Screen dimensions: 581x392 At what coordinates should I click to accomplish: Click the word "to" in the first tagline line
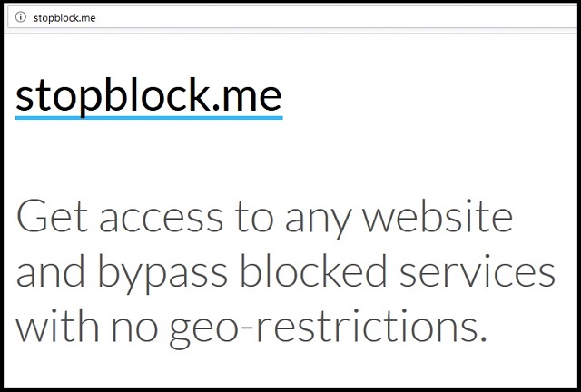pos(254,218)
